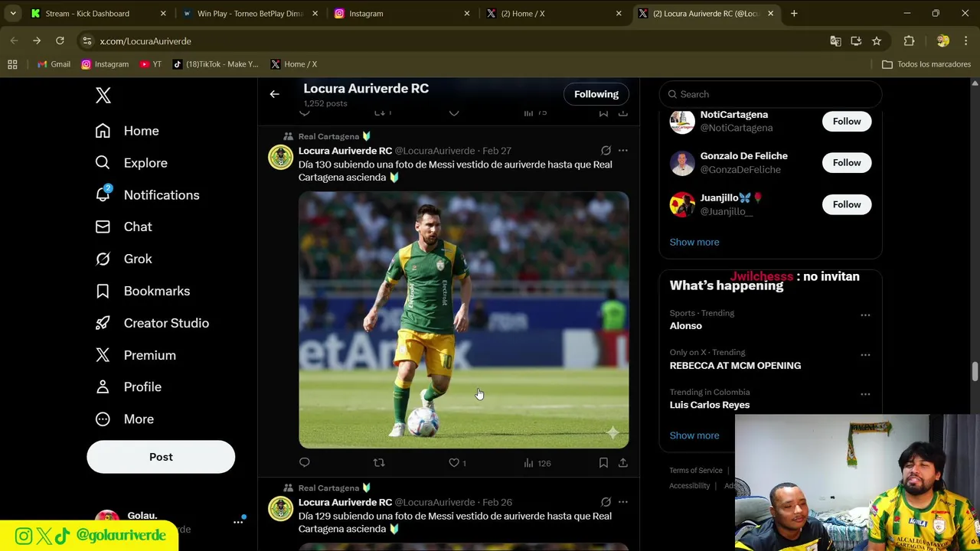Open Creator Studio from sidebar
The height and width of the screenshot is (551, 980).
click(152, 323)
